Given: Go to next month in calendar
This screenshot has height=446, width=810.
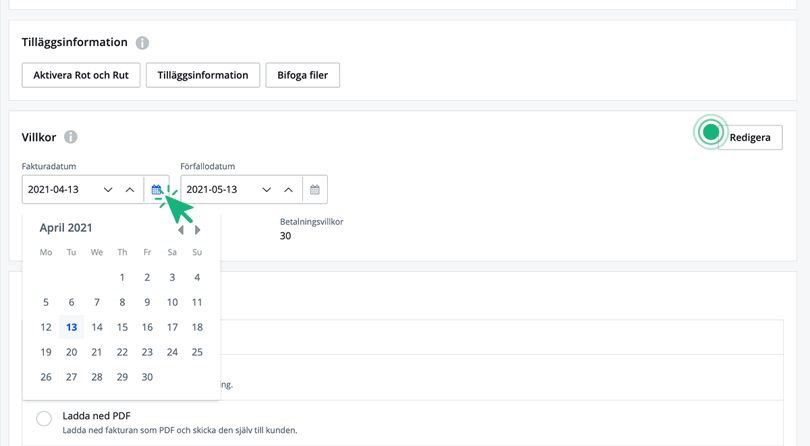Looking at the screenshot, I should (x=198, y=229).
